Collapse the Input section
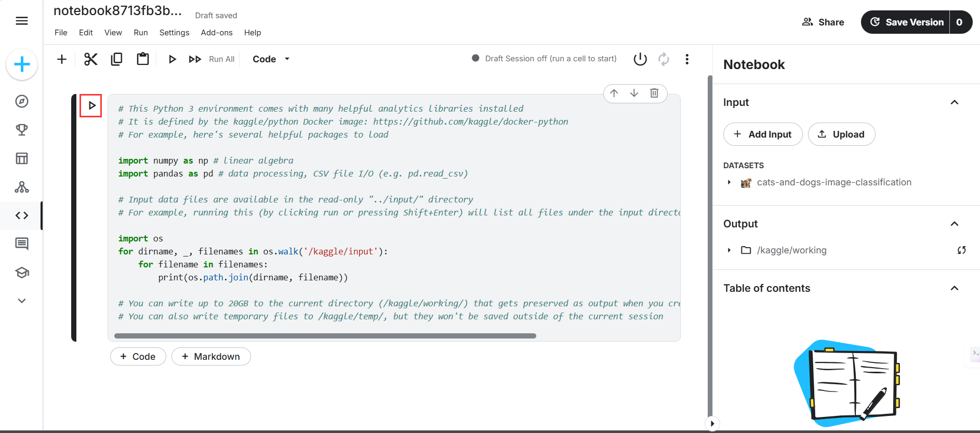The image size is (980, 433). click(x=954, y=102)
